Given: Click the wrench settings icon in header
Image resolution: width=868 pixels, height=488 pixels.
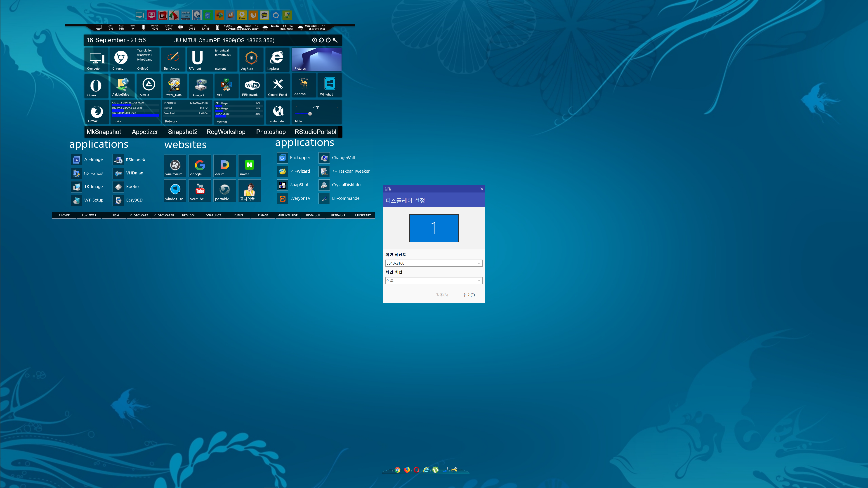Looking at the screenshot, I should [x=335, y=40].
